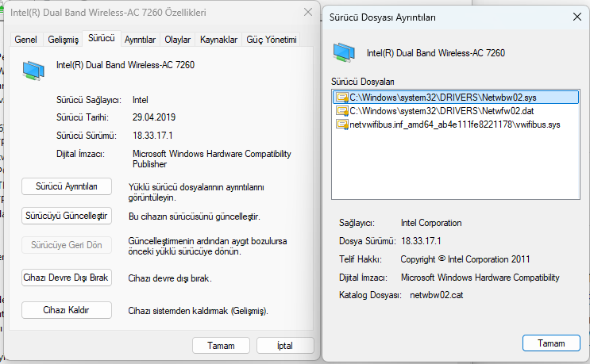590x364 pixels.
Task: Select the vwifibus.sys driver file row
Action: click(456, 125)
